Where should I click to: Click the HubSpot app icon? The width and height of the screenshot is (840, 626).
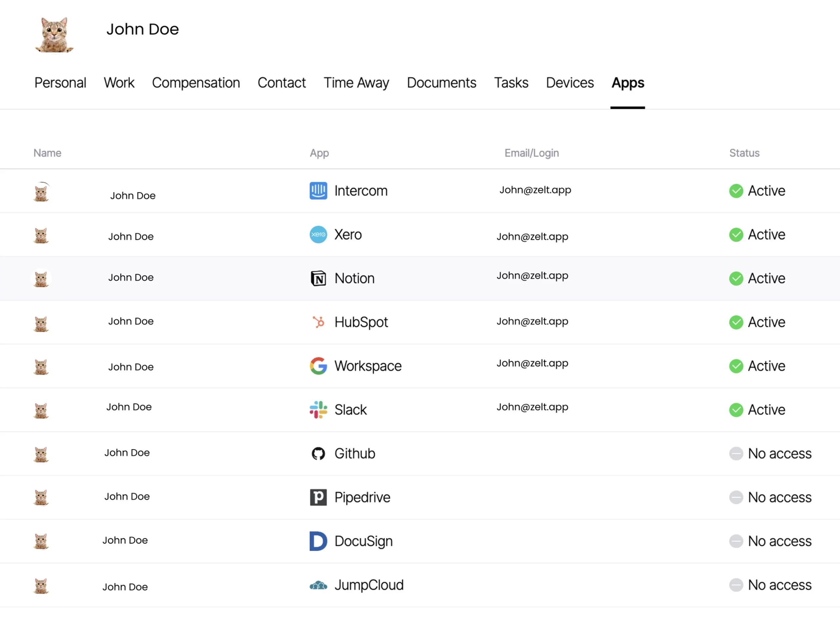tap(318, 322)
